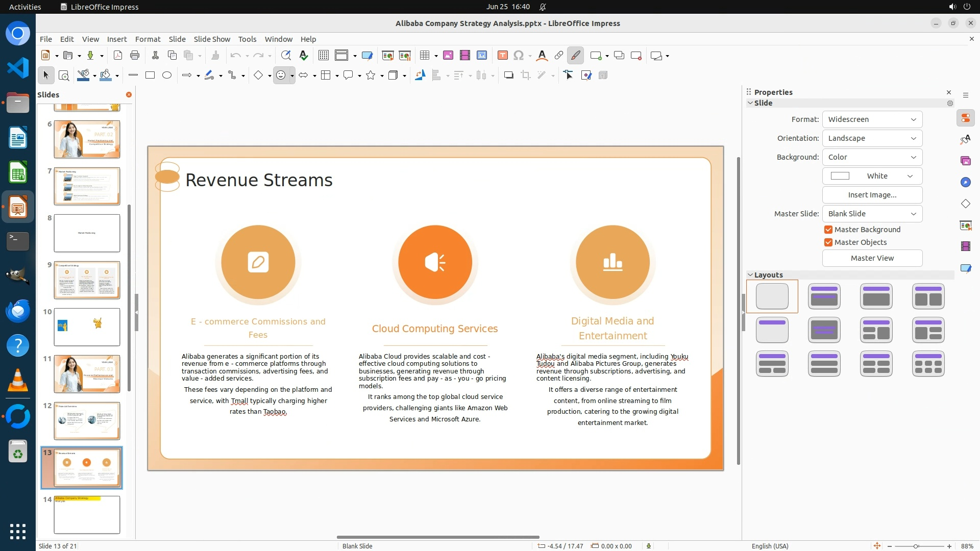Uncheck Master Objects checkbox
Screen dimensions: 980x551
pos(828,242)
